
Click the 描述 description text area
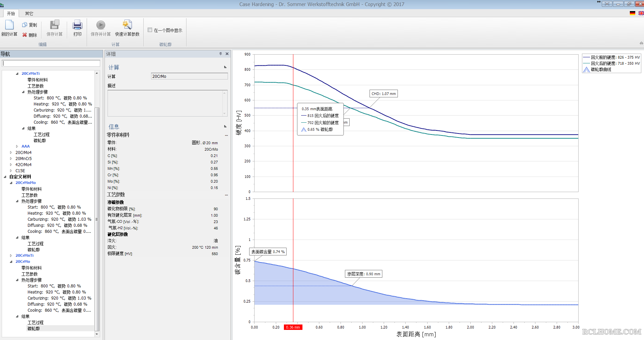[167, 103]
